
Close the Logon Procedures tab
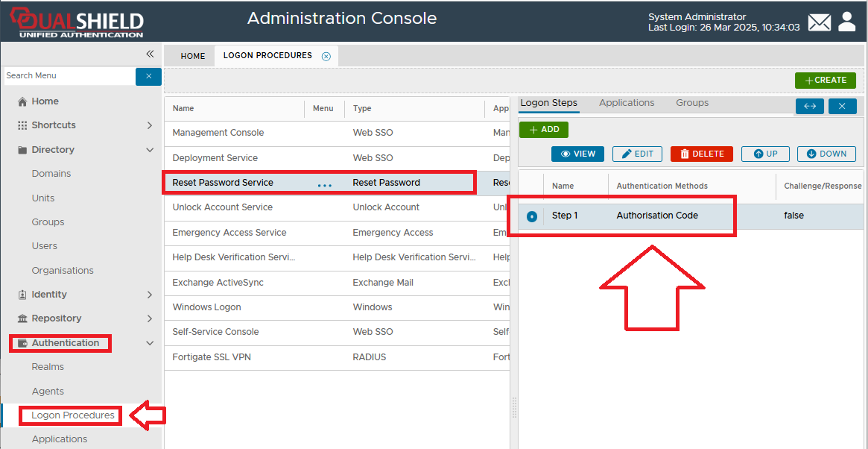[326, 56]
